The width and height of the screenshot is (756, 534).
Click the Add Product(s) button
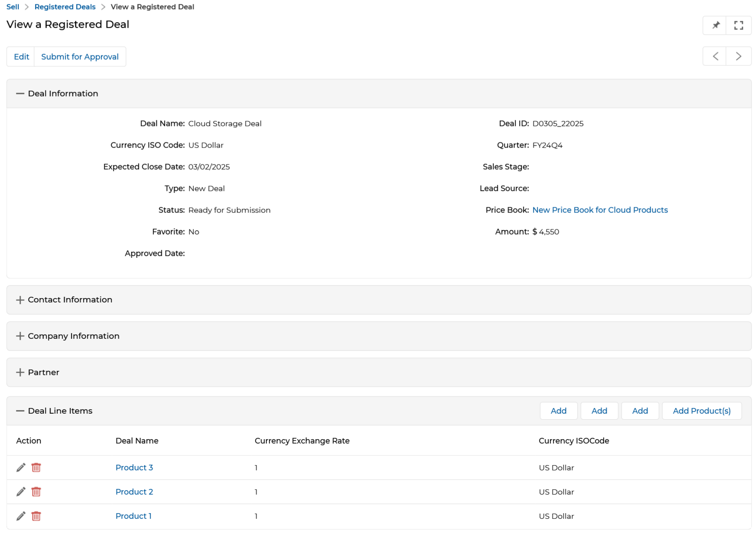pos(701,411)
